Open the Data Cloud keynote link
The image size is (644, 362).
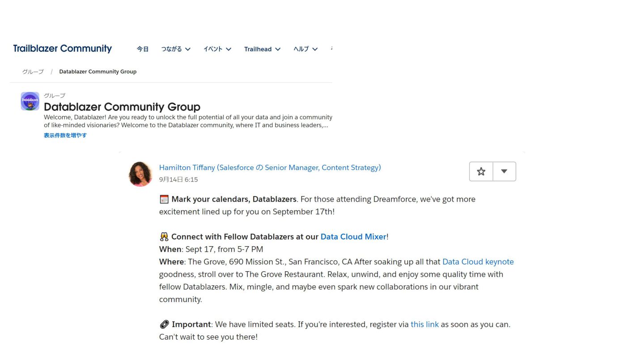(478, 262)
